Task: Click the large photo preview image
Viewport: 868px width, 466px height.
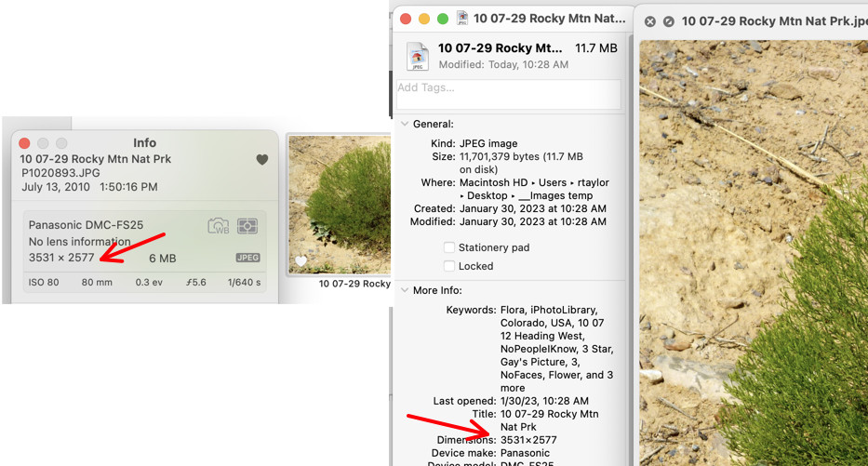Action: click(x=754, y=253)
